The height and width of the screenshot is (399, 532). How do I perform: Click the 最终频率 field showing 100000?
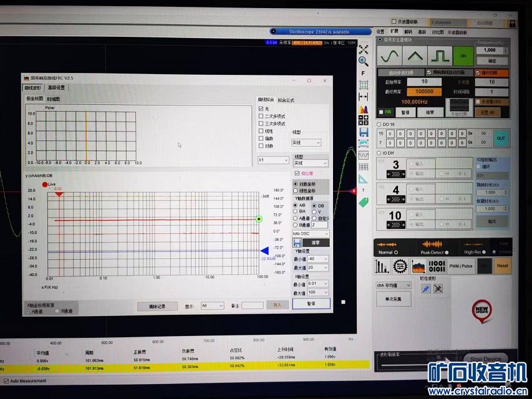[425, 92]
